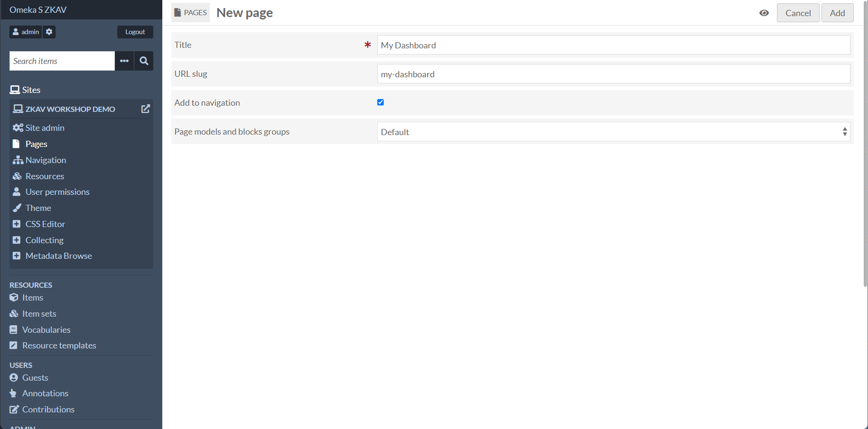
Task: Toggle page visibility eye icon
Action: click(764, 13)
